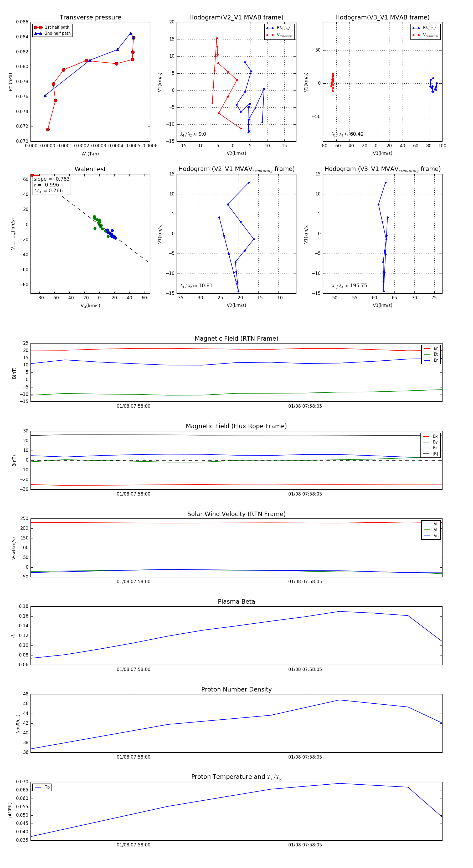The width and height of the screenshot is (473, 868).
Task: Click the '1st half path' legend marker
Action: (38, 27)
